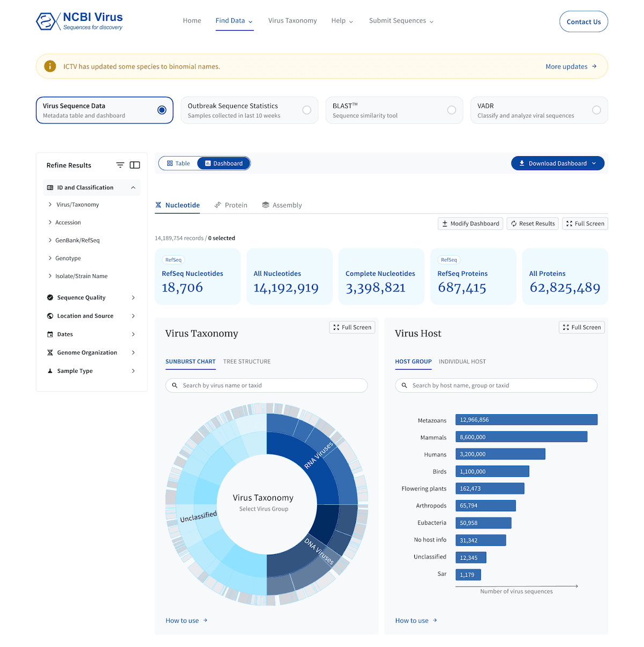Screen dimensions: 644x647
Task: Click the Protein tab icon
Action: coord(218,205)
